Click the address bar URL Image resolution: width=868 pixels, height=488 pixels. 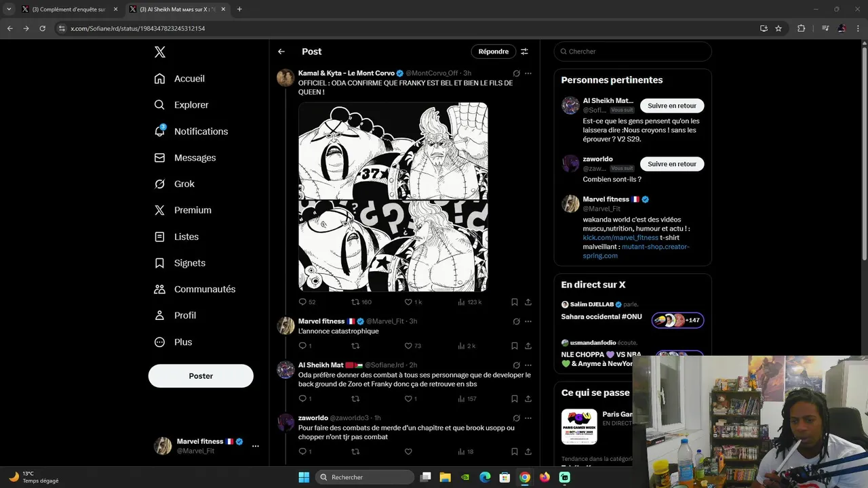pos(138,28)
